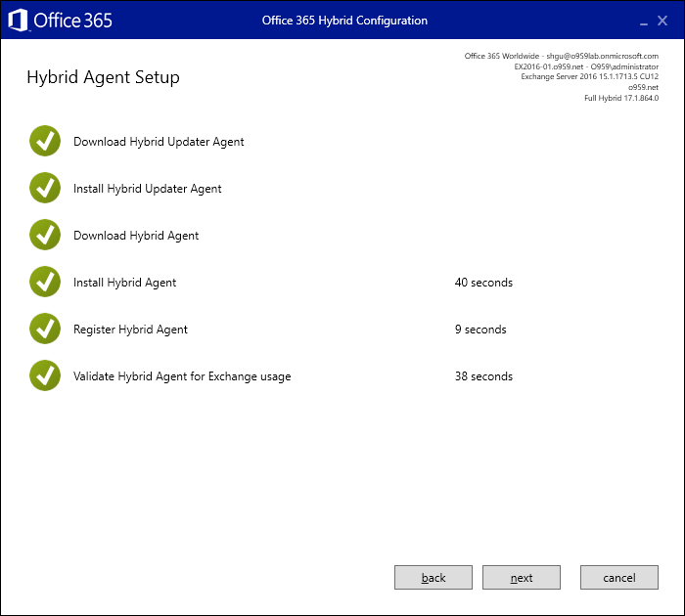Go back with the back button
Image resolution: width=685 pixels, height=616 pixels.
coord(434,578)
